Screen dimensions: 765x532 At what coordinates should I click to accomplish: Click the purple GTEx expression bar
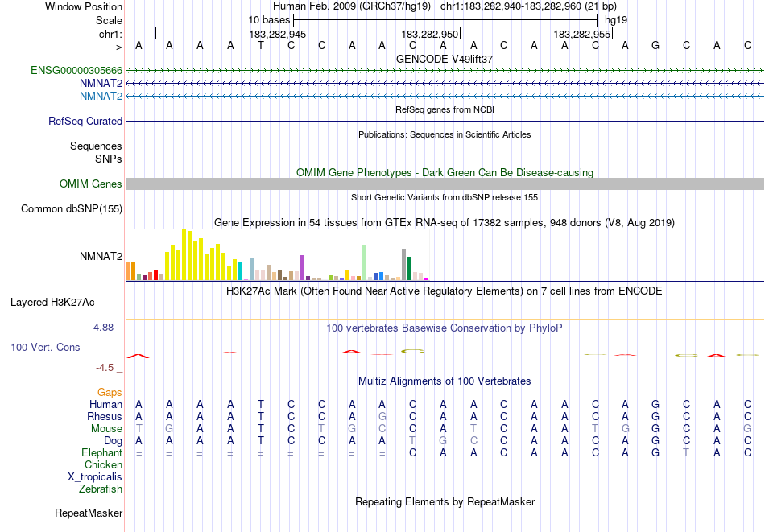(303, 268)
